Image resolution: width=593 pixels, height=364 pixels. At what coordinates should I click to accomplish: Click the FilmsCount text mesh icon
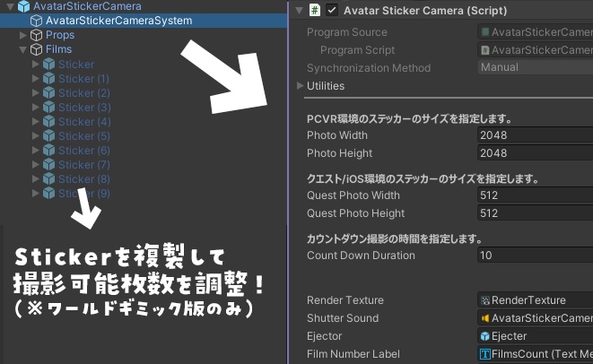tap(485, 354)
